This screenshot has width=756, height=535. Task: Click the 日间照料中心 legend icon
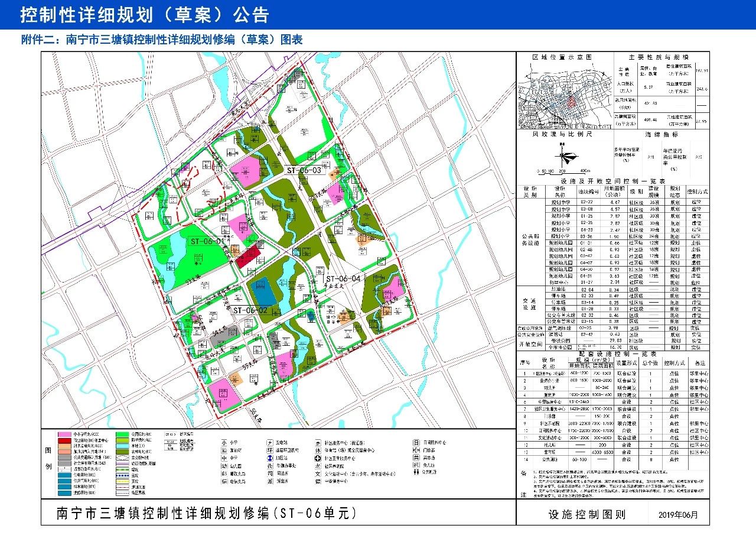[416, 442]
